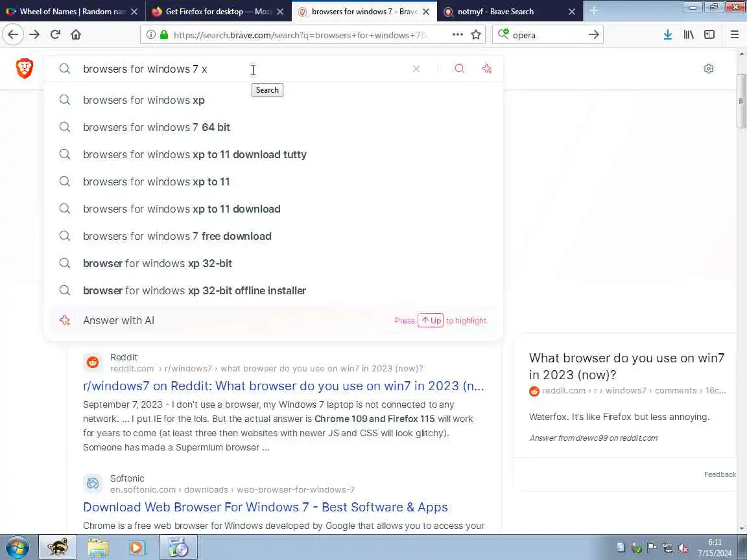Toggle the sidebar view icon
This screenshot has width=747, height=560.
coord(709,34)
